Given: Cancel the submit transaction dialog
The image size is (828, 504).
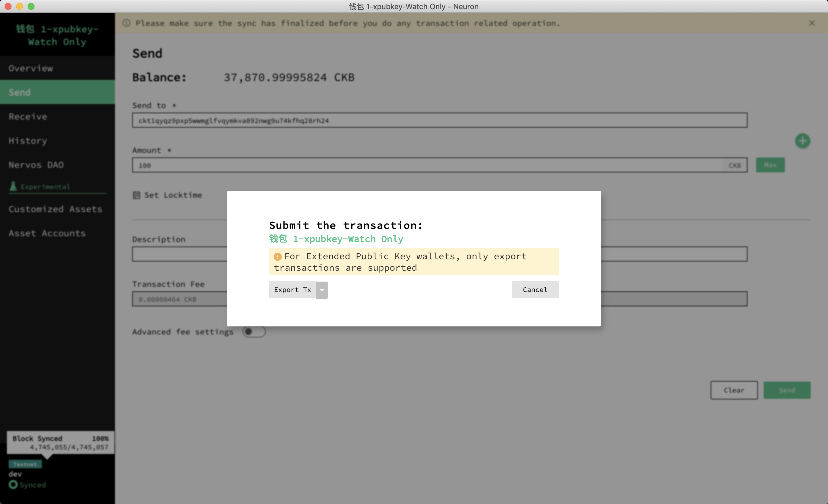Looking at the screenshot, I should (x=535, y=289).
